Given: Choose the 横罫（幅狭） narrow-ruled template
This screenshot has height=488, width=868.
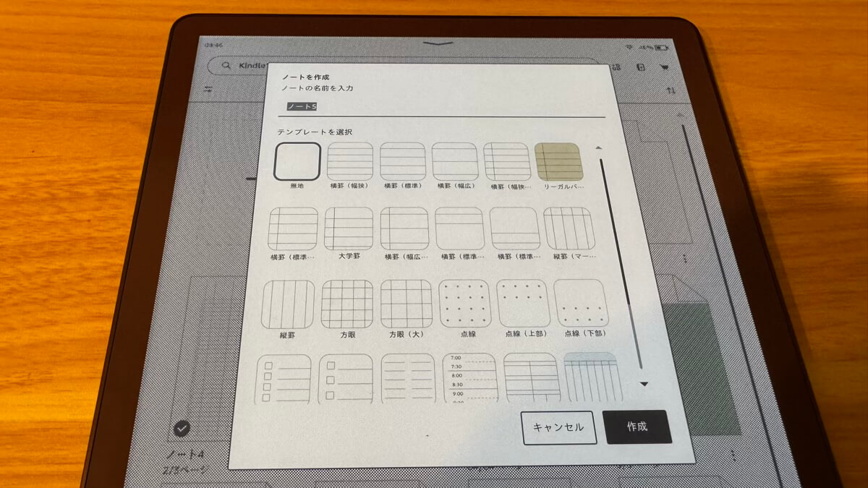Looking at the screenshot, I should [x=350, y=160].
